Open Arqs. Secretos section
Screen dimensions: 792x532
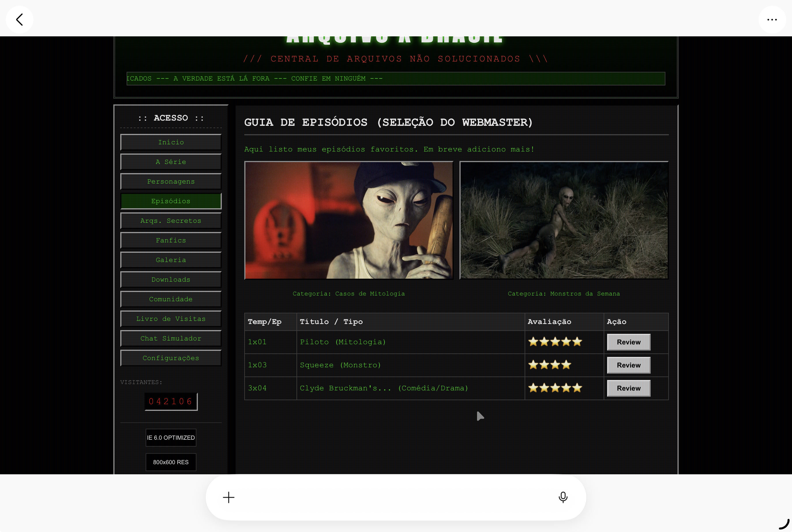[x=171, y=220]
